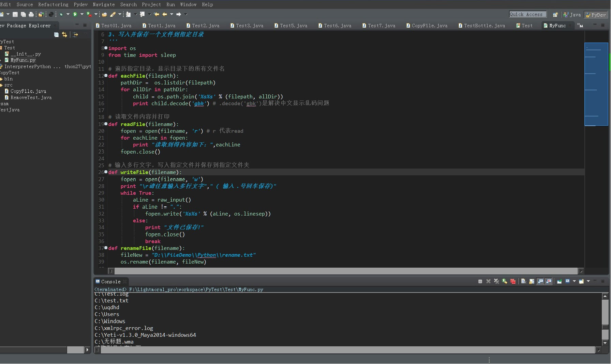The image size is (611, 364).
Task: Click the Next Annotation toolbar icon
Action: (x=128, y=14)
